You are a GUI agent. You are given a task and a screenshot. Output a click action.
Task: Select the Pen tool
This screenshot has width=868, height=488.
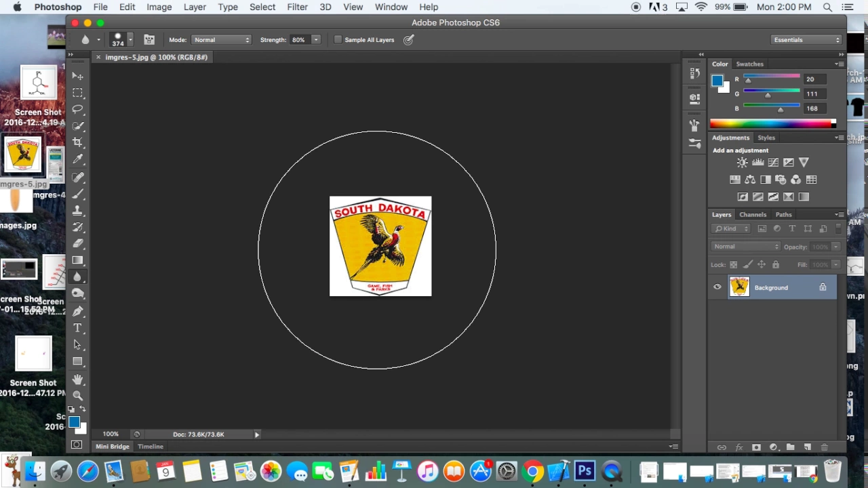(77, 311)
